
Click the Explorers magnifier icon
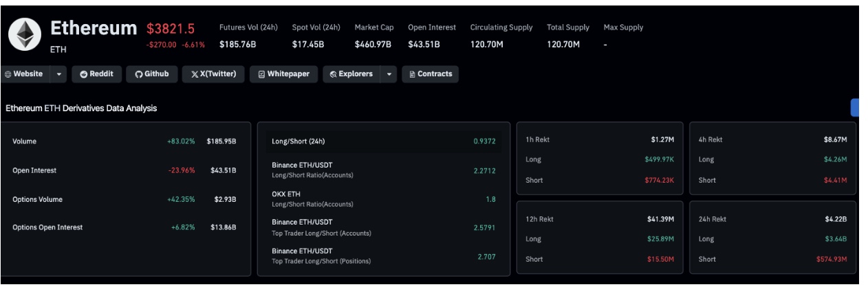point(334,74)
